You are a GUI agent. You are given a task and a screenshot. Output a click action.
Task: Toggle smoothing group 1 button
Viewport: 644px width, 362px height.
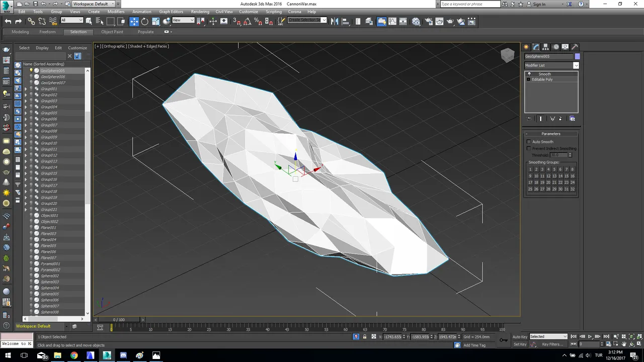pyautogui.click(x=530, y=169)
